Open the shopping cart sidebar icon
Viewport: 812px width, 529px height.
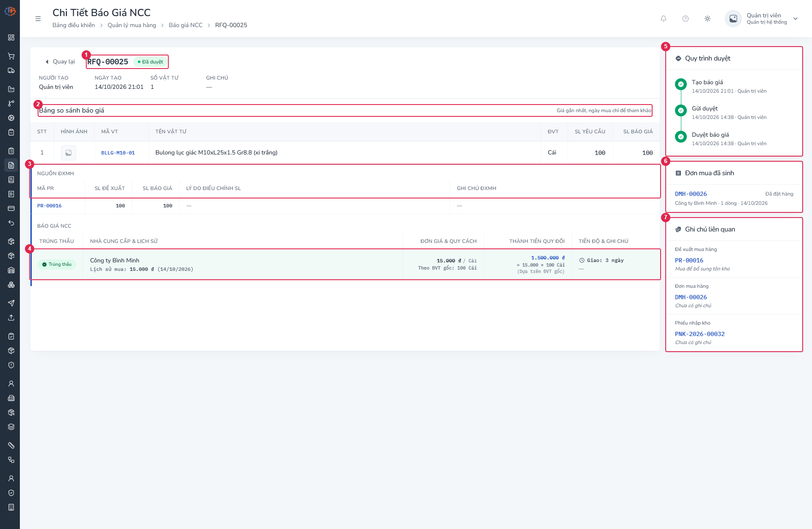click(11, 56)
